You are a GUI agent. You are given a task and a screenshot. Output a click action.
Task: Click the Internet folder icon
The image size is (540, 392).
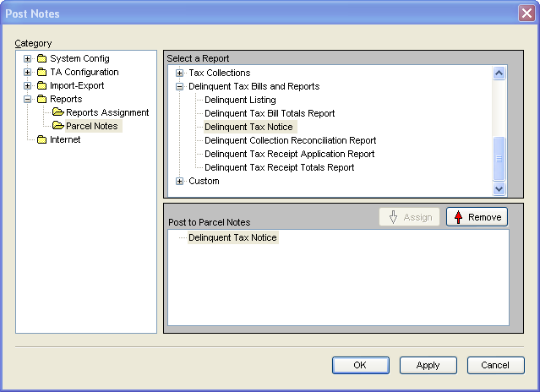coord(41,139)
